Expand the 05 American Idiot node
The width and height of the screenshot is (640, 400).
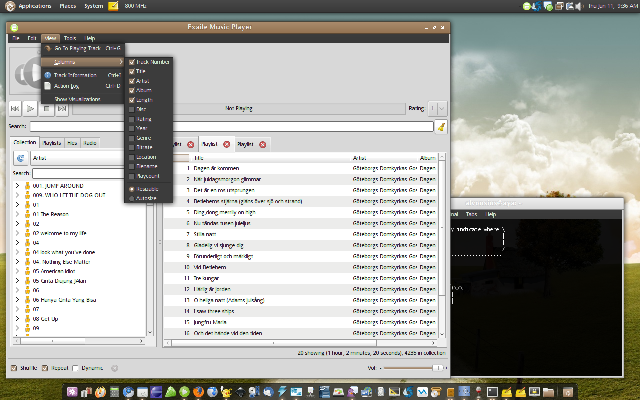(x=18, y=271)
